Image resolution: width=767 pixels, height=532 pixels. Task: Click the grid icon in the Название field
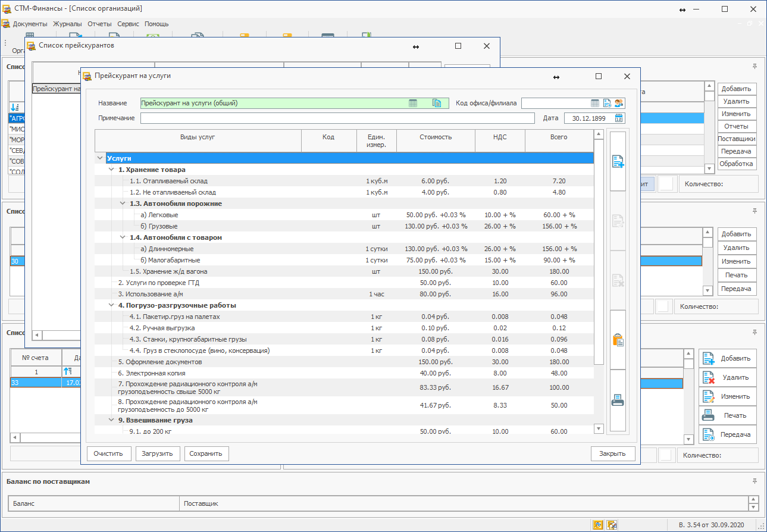click(x=413, y=103)
